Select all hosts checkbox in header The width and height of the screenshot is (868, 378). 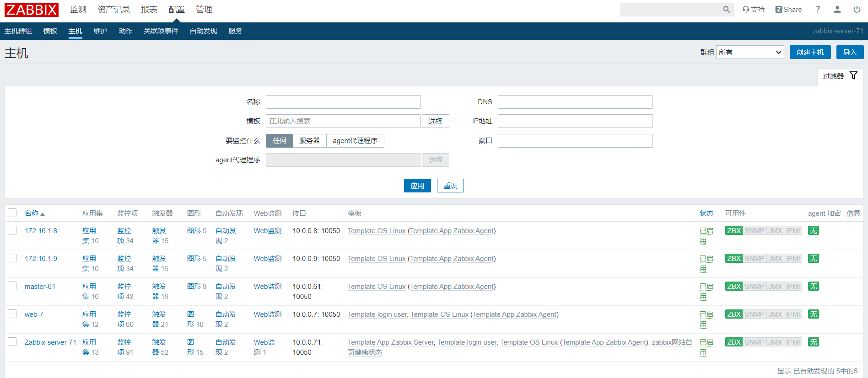[12, 213]
